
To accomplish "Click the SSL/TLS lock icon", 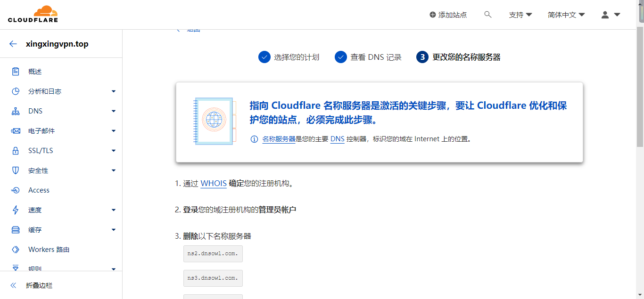I will [x=16, y=151].
